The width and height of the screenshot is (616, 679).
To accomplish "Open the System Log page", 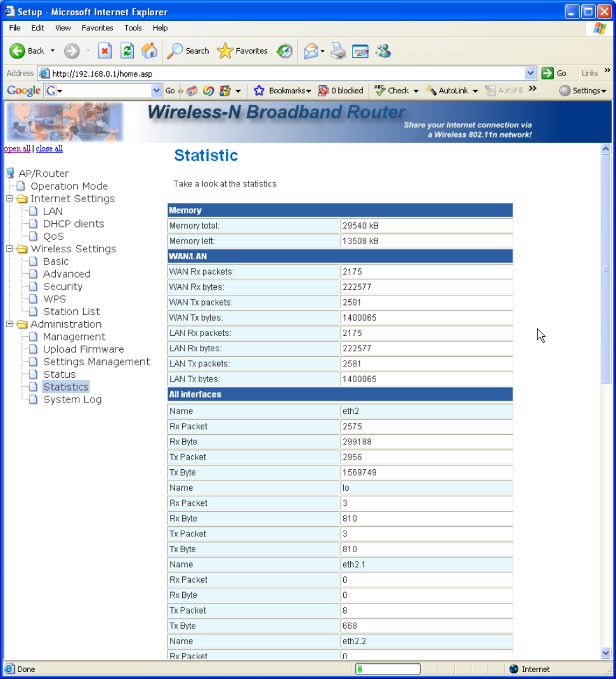I will click(x=72, y=399).
